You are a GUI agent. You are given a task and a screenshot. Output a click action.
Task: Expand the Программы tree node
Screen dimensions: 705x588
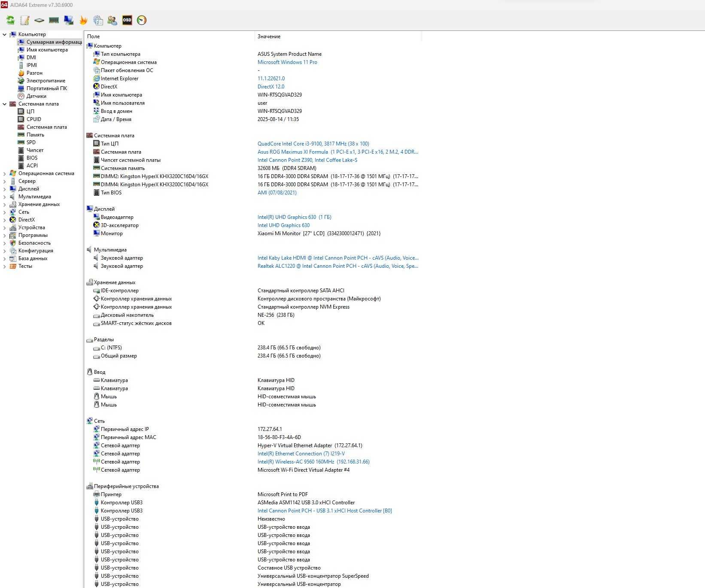point(5,235)
